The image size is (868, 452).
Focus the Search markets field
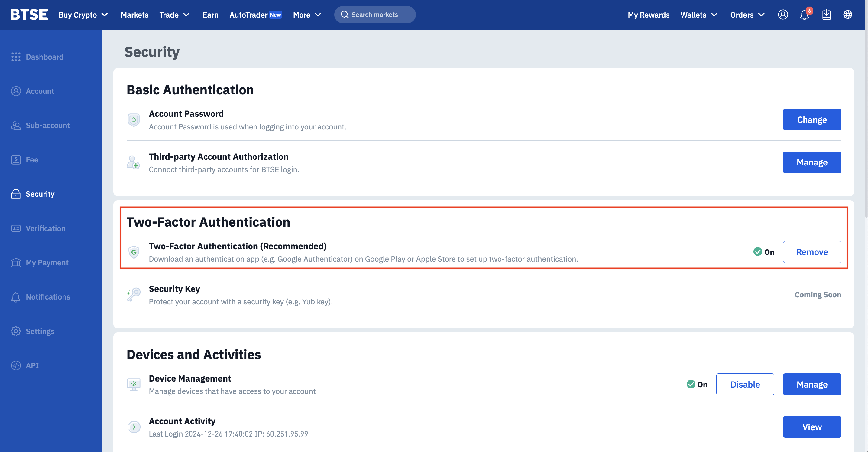(x=375, y=15)
